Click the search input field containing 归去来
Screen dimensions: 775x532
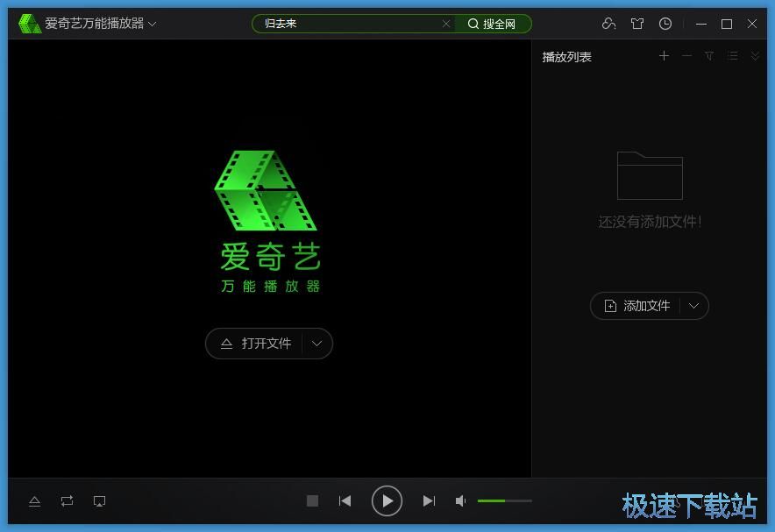pos(352,24)
